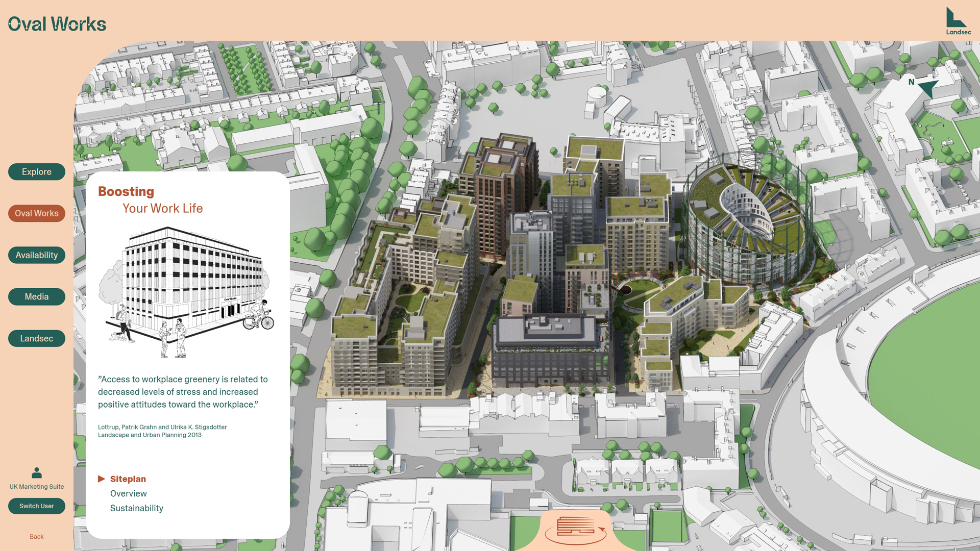This screenshot has height=551, width=980.
Task: Click the Siteplan arrow marker
Action: tap(102, 479)
